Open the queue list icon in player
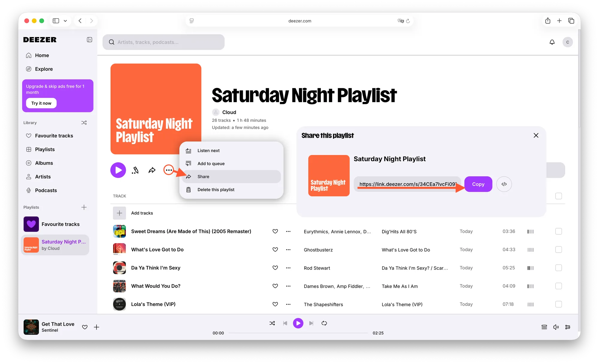The height and width of the screenshot is (364, 599). (544, 327)
